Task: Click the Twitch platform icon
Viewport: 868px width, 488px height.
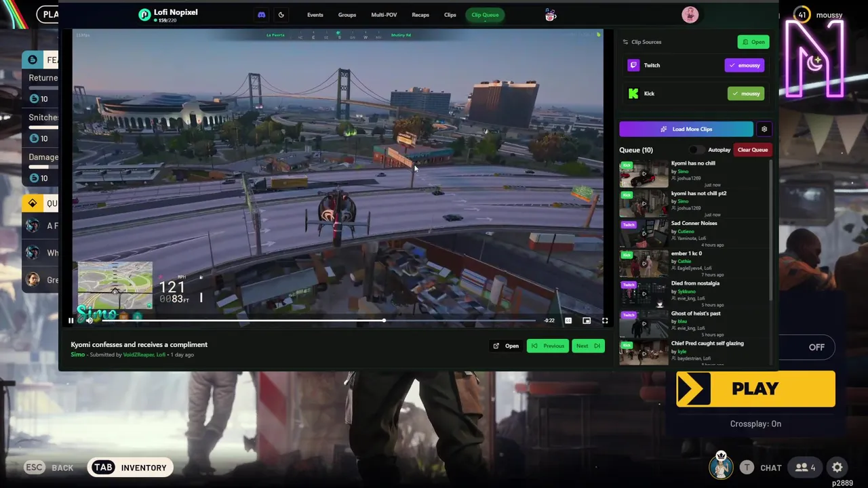Action: click(x=633, y=65)
